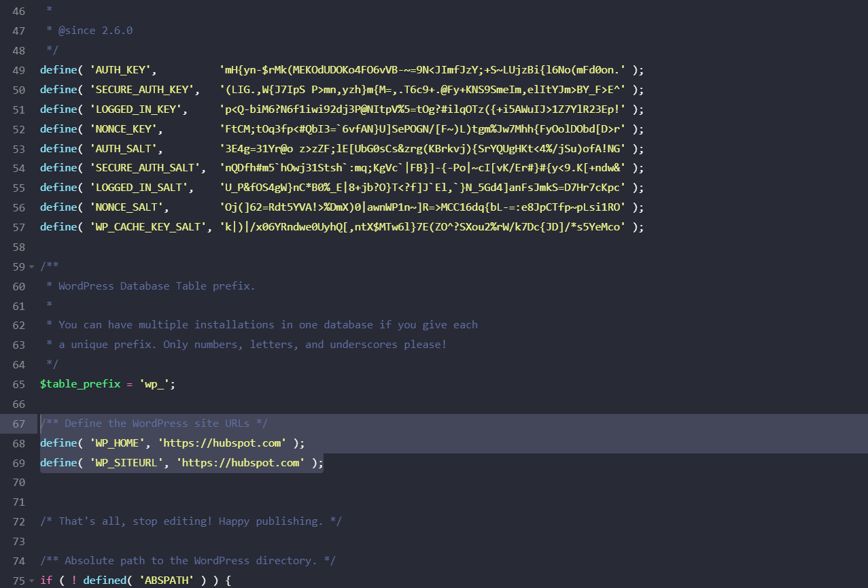Click line number 72 in the gutter

[19, 521]
